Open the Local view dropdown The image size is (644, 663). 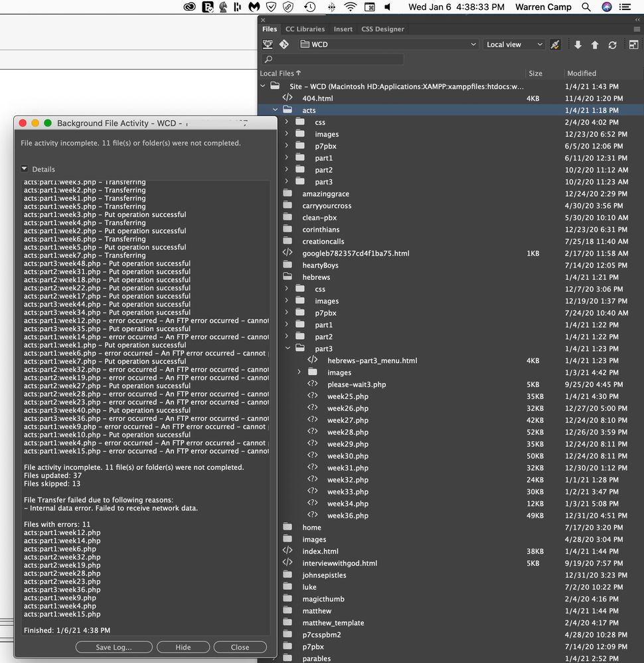514,44
